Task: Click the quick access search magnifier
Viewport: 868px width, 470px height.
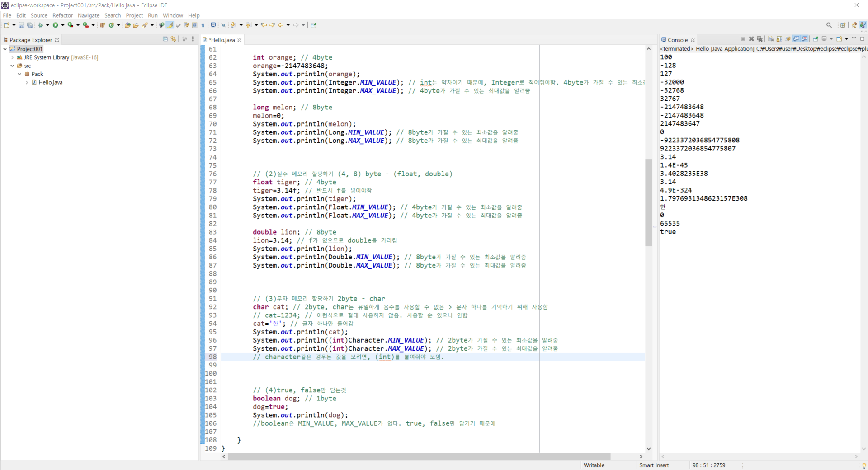Action: pos(829,25)
